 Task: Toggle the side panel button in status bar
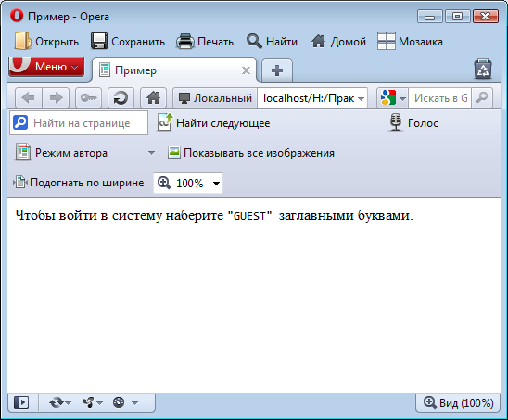[21, 402]
